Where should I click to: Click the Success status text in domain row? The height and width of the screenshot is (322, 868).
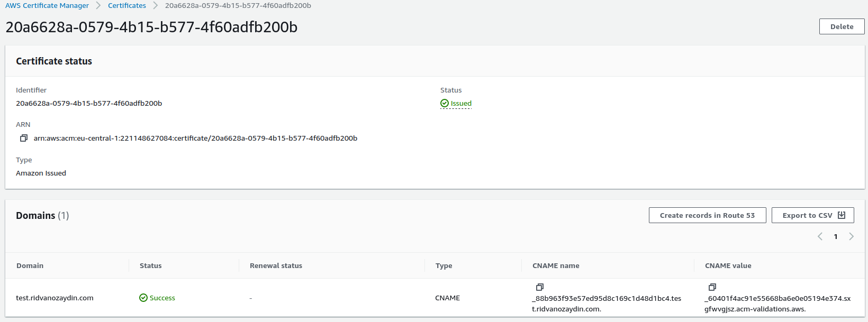pyautogui.click(x=162, y=298)
